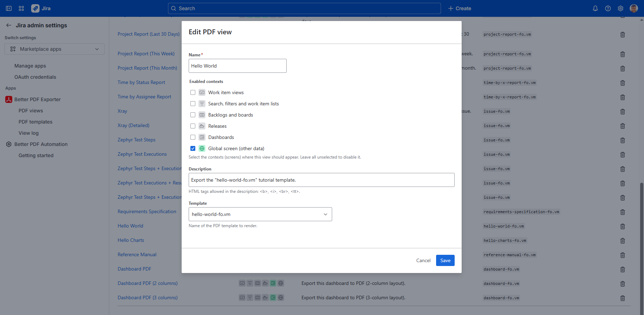Open the settings gear icon
Viewport: 644px width, 315px height.
621,8
